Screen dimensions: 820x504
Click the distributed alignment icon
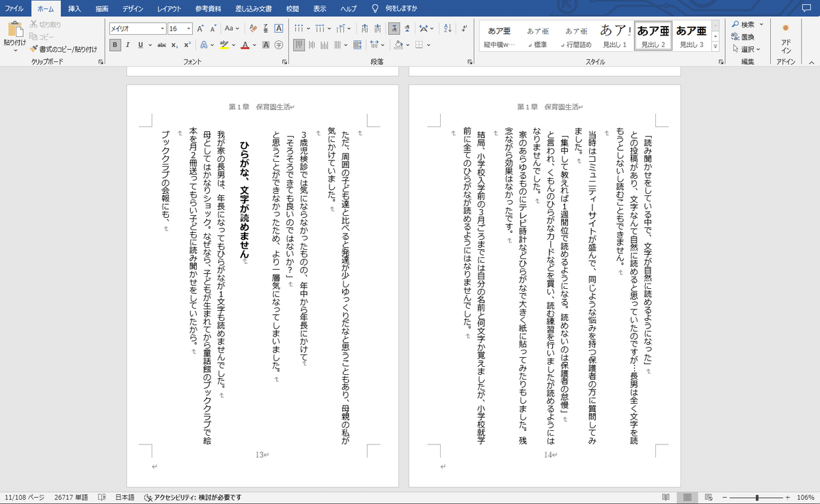click(x=357, y=45)
